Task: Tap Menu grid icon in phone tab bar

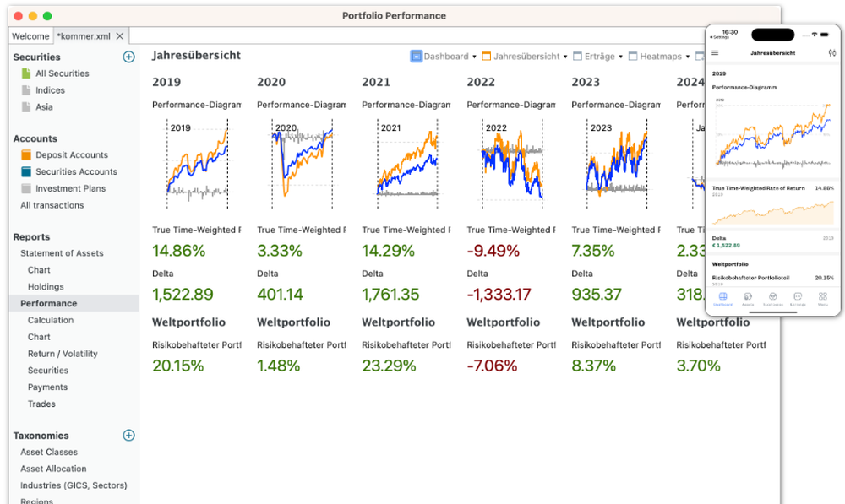Action: (x=823, y=296)
